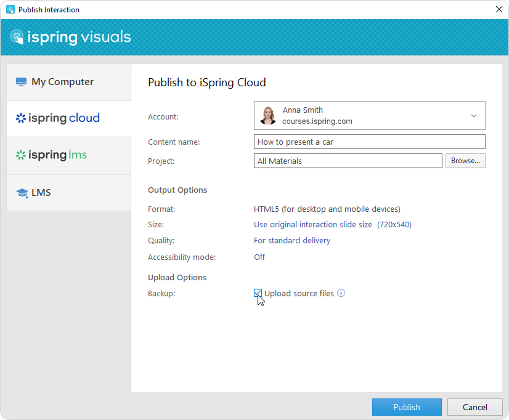Click Browse to choose a project
The width and height of the screenshot is (509, 420).
465,161
